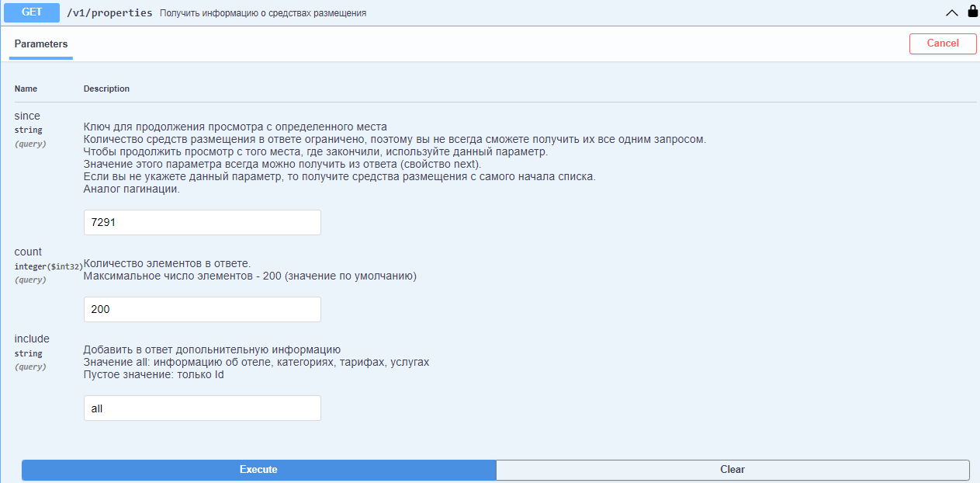Click the line 'Максимальное число элементов - 200'
This screenshot has height=483, width=980.
(x=250, y=276)
